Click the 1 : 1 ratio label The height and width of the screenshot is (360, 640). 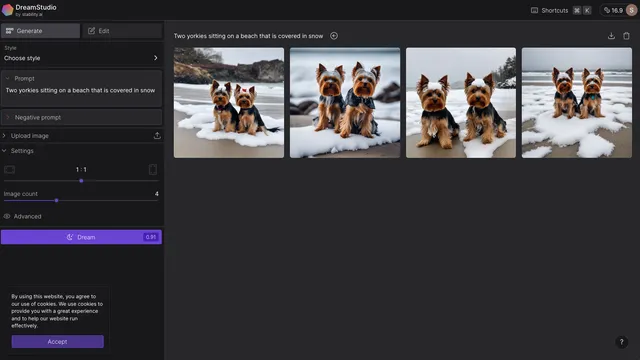(81, 169)
